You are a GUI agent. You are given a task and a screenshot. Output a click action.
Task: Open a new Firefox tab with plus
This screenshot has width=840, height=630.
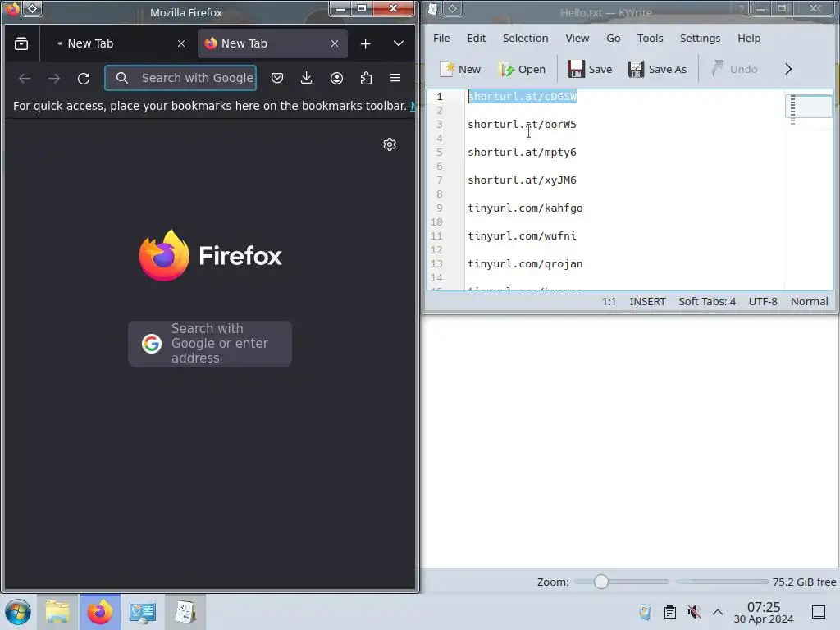point(365,44)
